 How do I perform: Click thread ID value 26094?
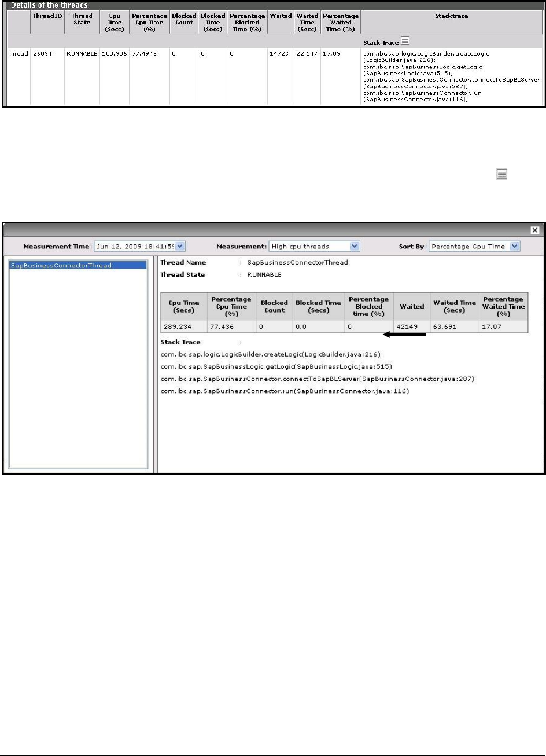click(42, 53)
